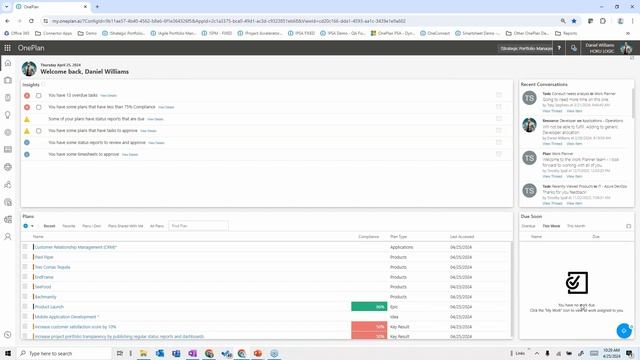The width and height of the screenshot is (640, 360).
Task: Tick the right-side box on the timesheets row
Action: 499,154
